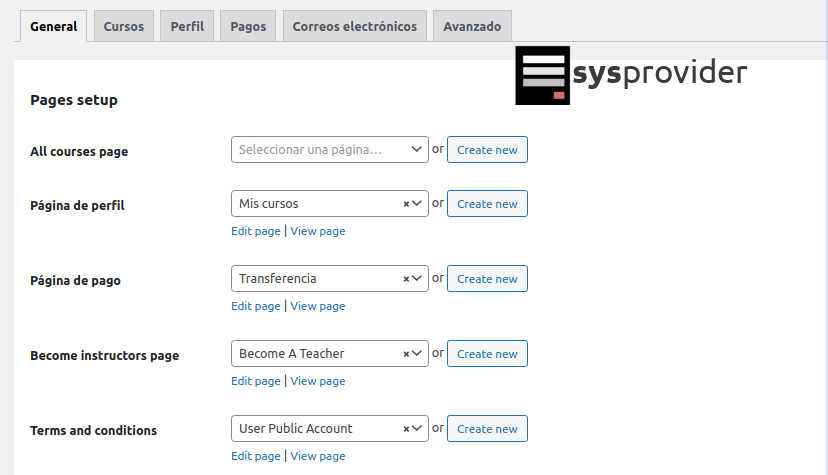Click Edit page under Mis cursos
The image size is (828, 475).
pos(256,231)
